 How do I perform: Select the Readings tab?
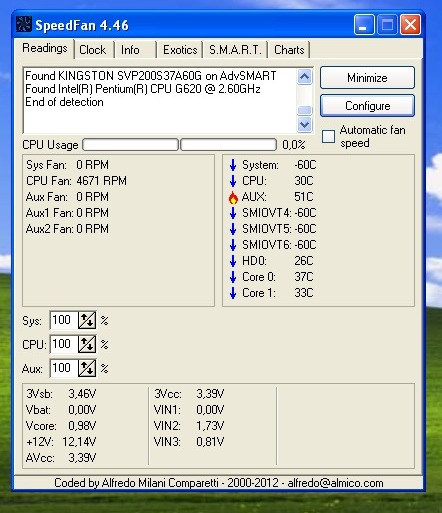tap(45, 48)
